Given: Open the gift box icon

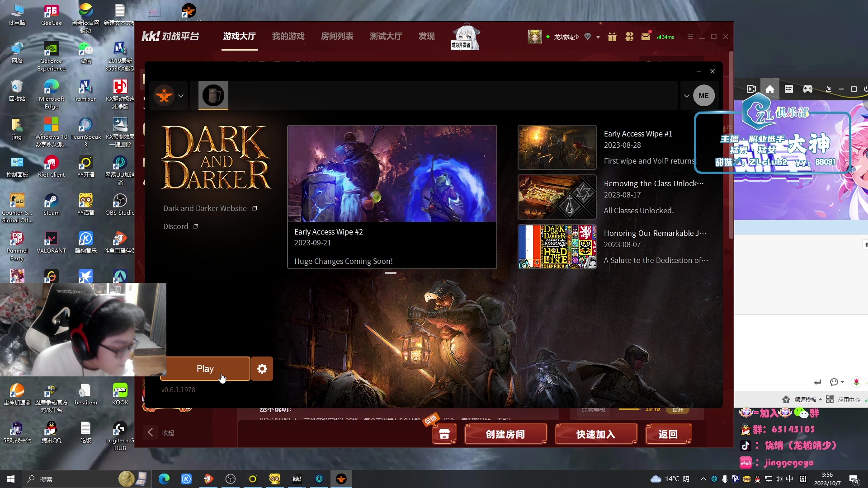Looking at the screenshot, I should [x=612, y=37].
